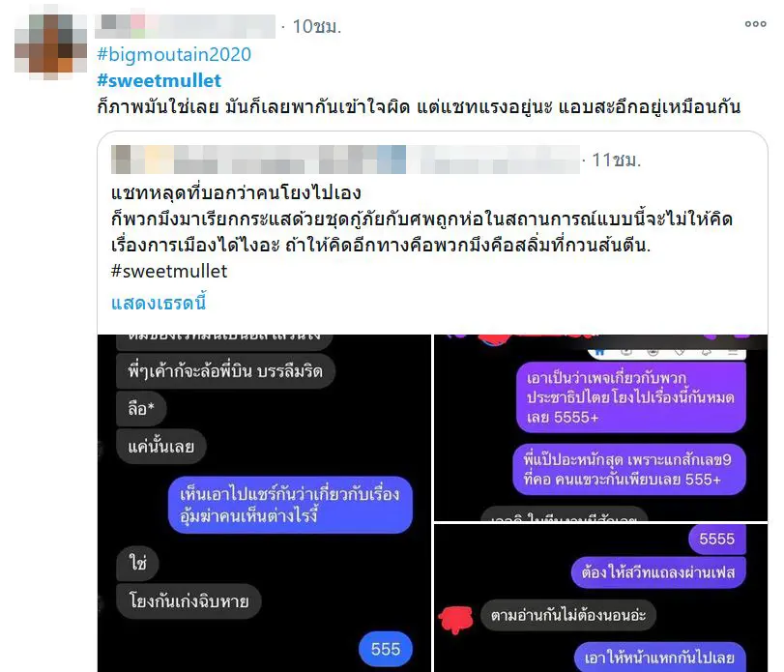Open the three-dot more options menu
784x672 pixels.
click(755, 24)
